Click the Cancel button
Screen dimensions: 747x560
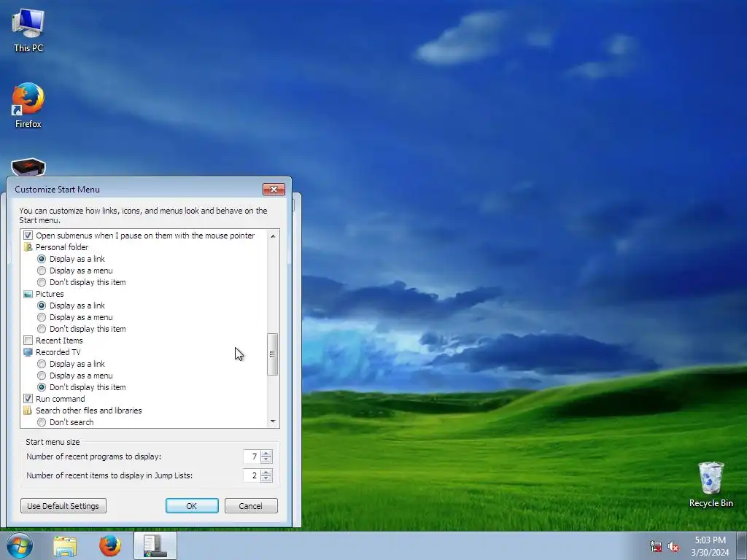click(x=251, y=506)
